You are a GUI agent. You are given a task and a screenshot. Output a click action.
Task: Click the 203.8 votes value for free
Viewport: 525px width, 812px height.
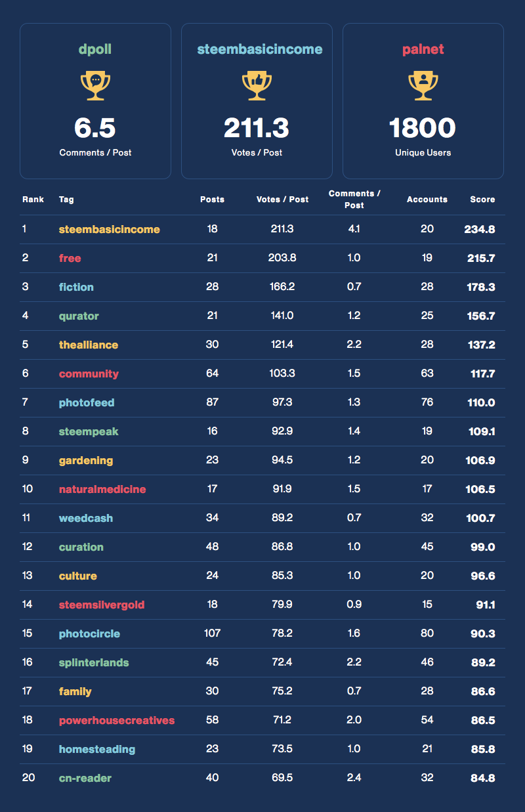pyautogui.click(x=282, y=258)
